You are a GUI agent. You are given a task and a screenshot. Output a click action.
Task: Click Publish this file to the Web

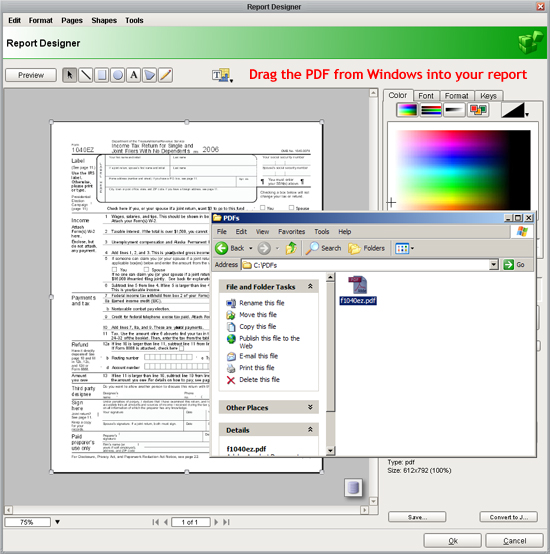[270, 342]
